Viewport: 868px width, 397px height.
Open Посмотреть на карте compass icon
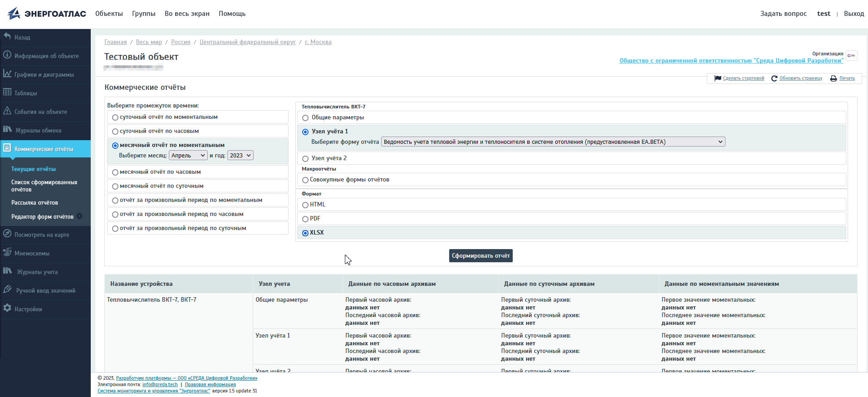7,234
